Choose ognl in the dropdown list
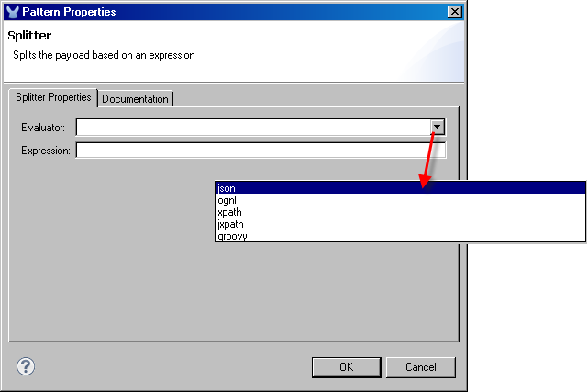This screenshot has height=392, width=588. coord(401,200)
